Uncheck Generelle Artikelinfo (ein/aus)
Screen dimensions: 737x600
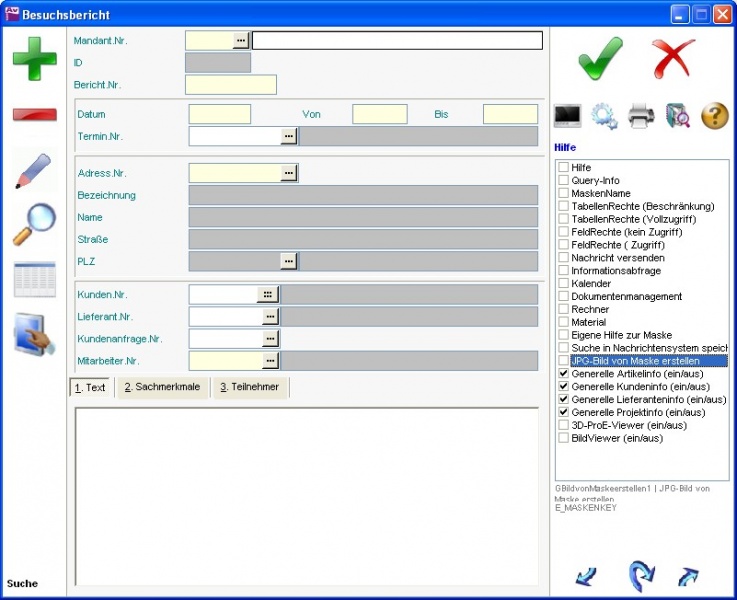[564, 374]
